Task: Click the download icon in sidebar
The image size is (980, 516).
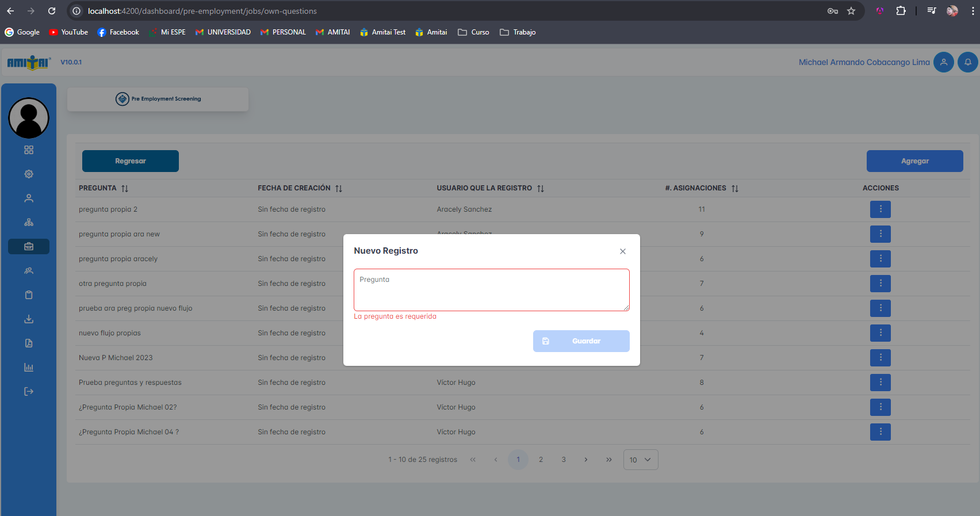Action: [29, 319]
